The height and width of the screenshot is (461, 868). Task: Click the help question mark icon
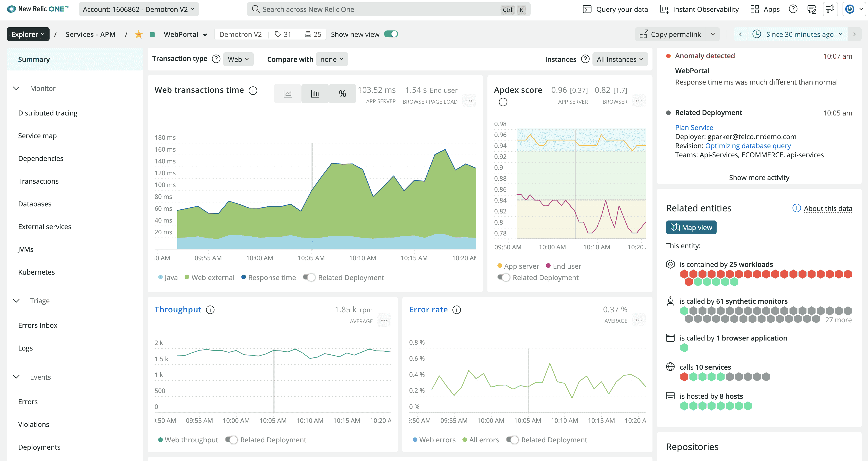793,9
